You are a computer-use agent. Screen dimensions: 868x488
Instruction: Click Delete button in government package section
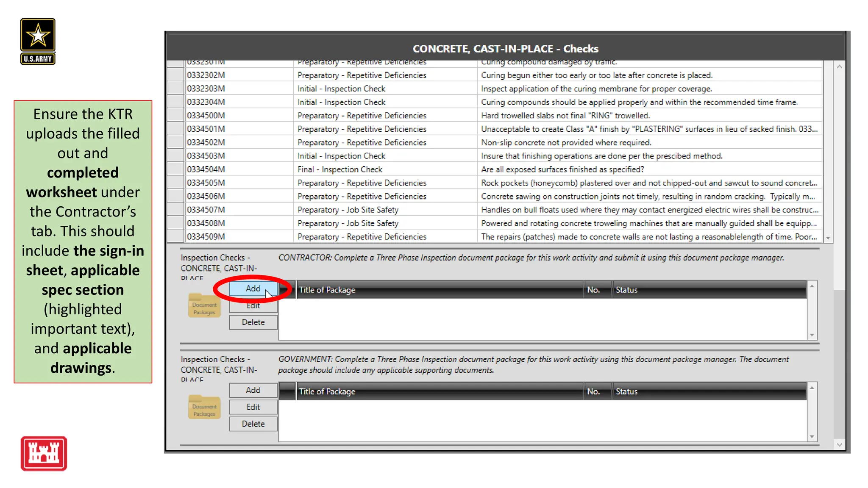coord(253,424)
